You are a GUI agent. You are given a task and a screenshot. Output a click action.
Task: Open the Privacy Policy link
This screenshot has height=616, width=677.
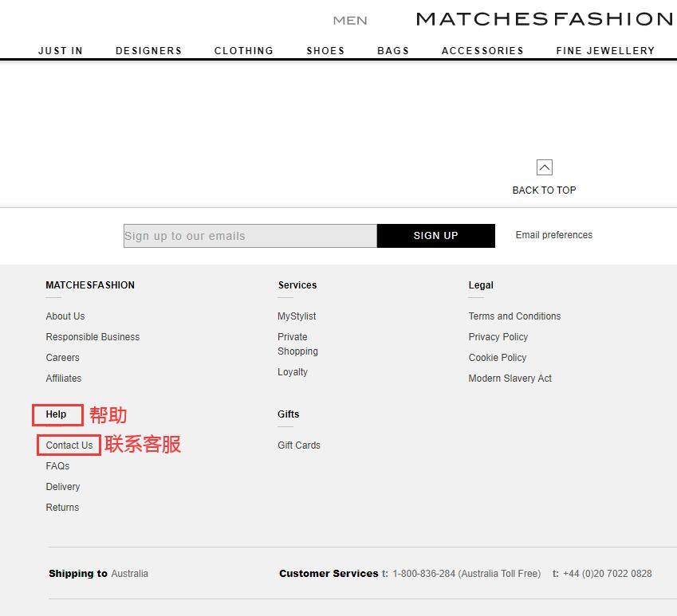point(498,337)
